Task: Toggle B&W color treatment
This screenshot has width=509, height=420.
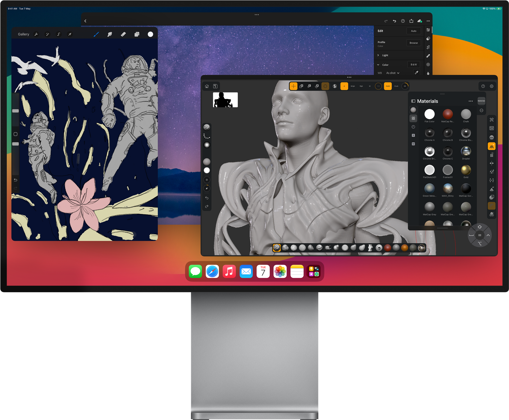Action: pyautogui.click(x=414, y=65)
